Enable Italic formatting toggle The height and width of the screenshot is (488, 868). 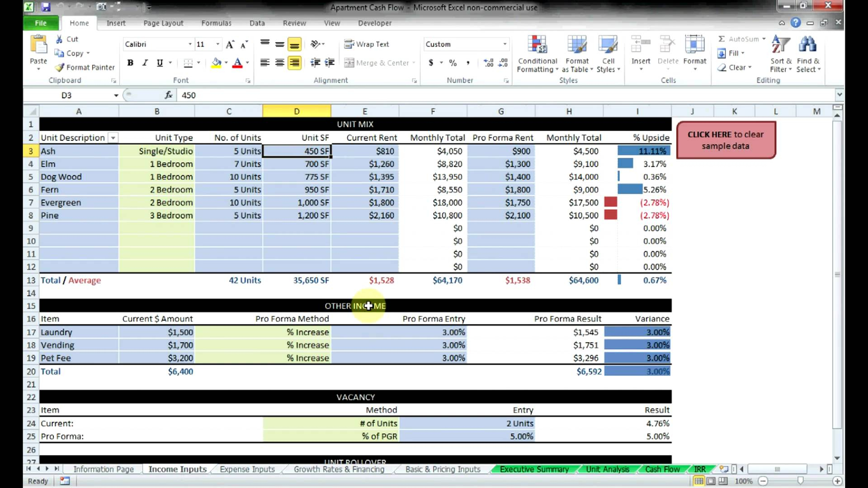[x=145, y=62]
